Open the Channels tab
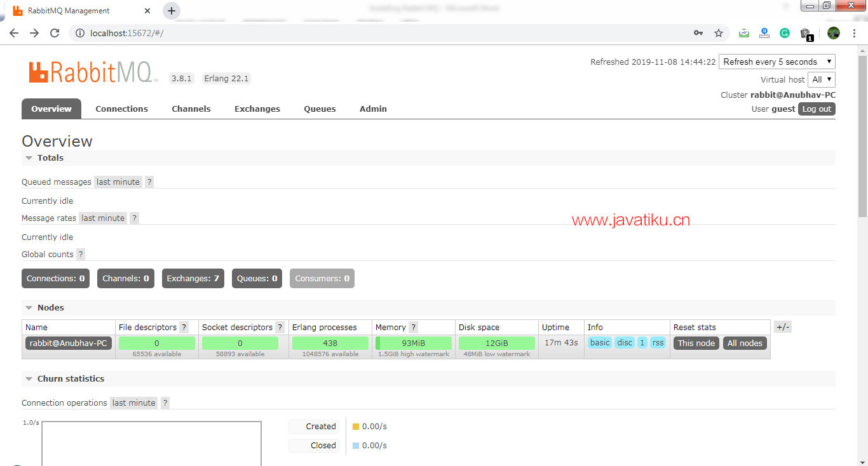This screenshot has width=868, height=466. pos(191,109)
